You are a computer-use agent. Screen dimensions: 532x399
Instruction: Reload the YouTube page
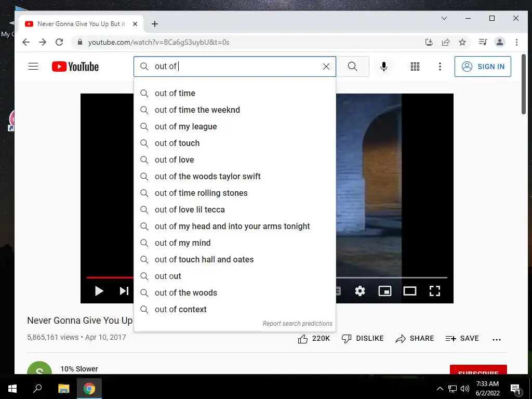(59, 42)
